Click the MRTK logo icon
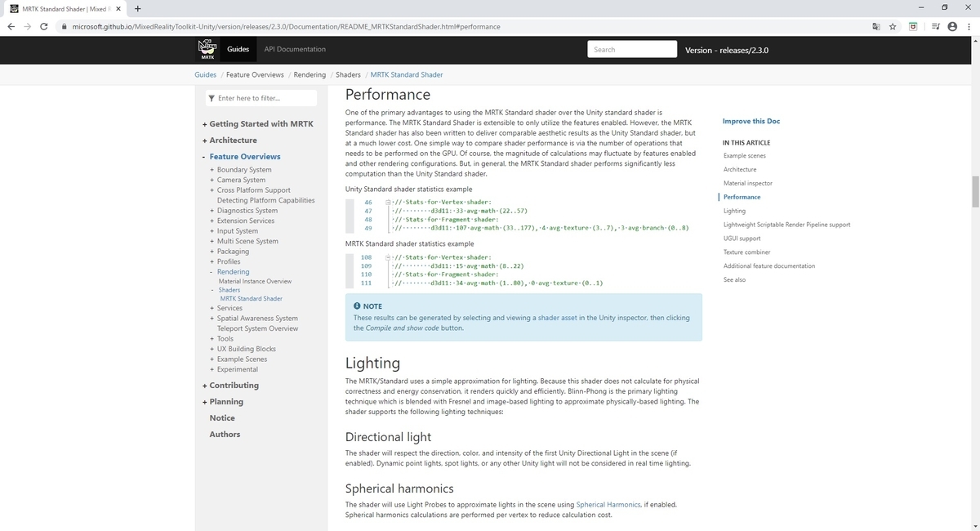This screenshot has width=980, height=531. pyautogui.click(x=207, y=49)
